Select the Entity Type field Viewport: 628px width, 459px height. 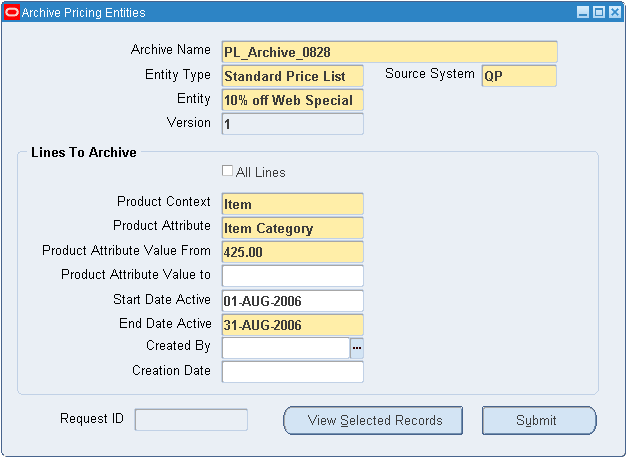click(x=292, y=76)
